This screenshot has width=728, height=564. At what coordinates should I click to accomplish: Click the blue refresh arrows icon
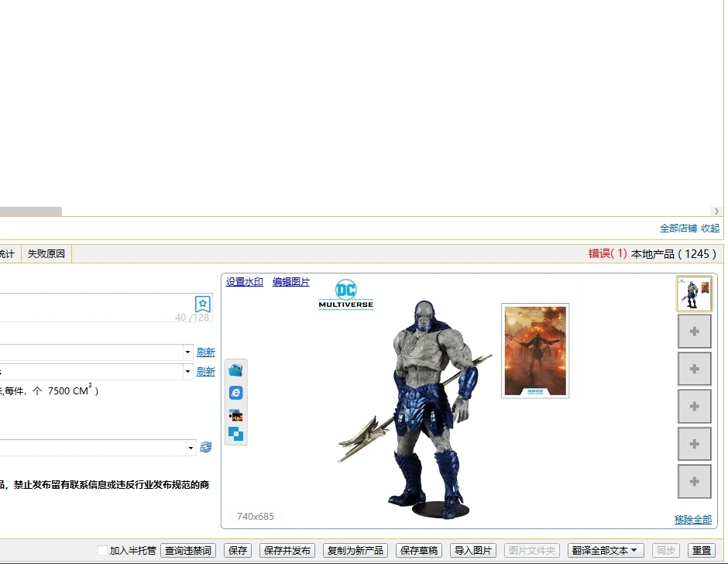coord(206,447)
